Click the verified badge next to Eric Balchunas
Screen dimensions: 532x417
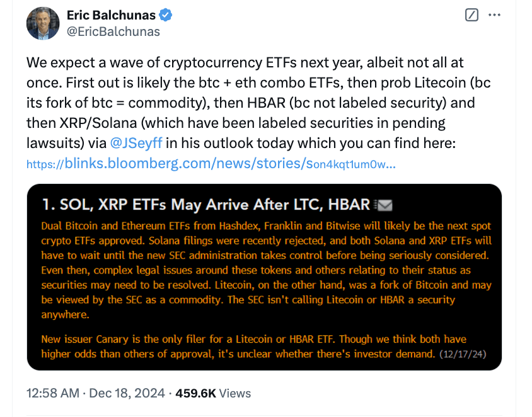165,15
